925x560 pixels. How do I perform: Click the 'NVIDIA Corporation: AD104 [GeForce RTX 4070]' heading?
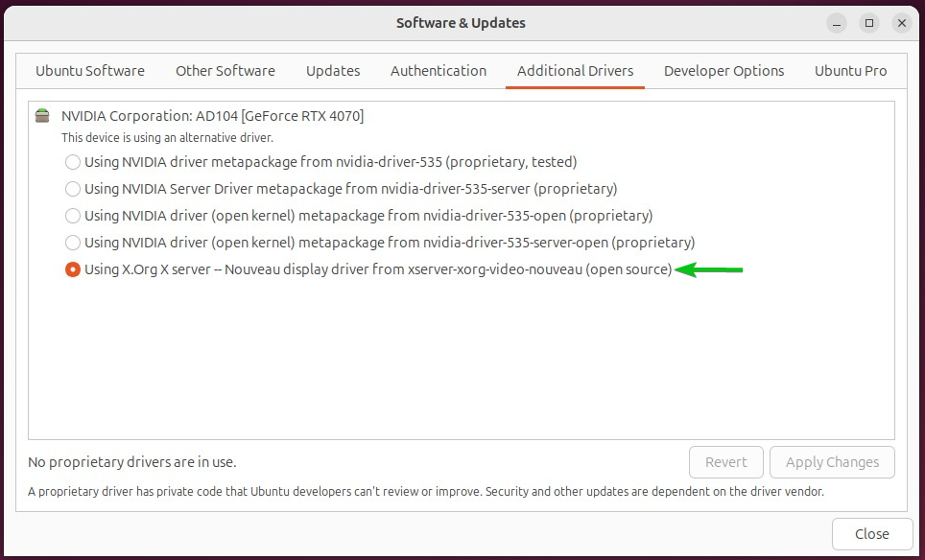pyautogui.click(x=212, y=116)
